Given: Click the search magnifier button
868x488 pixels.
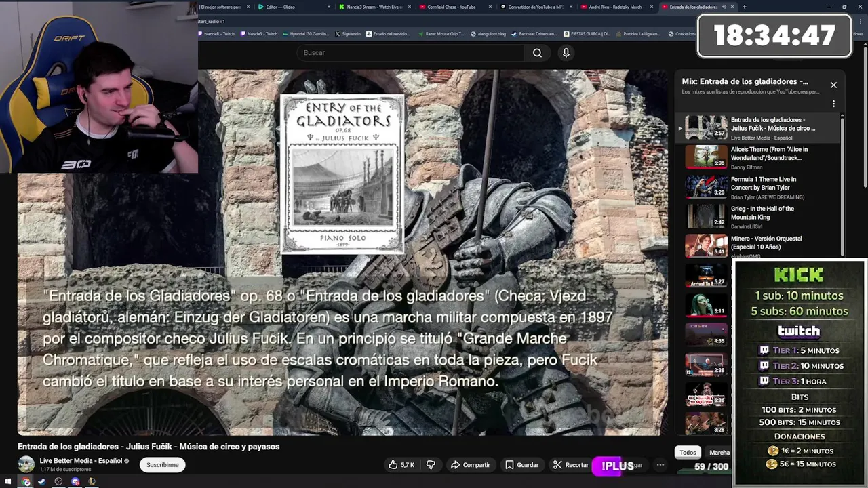Looking at the screenshot, I should (x=537, y=53).
